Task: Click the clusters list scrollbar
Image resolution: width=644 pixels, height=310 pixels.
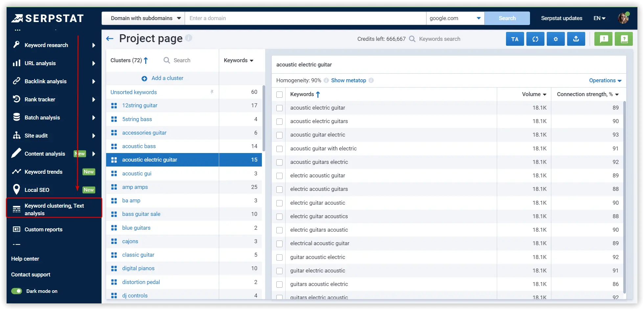Action: click(x=264, y=118)
